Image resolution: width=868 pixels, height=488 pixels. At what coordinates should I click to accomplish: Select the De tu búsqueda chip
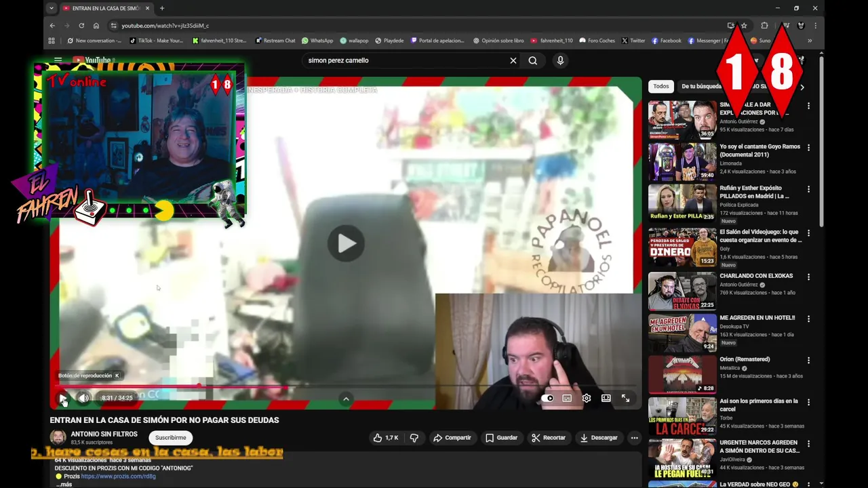pyautogui.click(x=701, y=87)
